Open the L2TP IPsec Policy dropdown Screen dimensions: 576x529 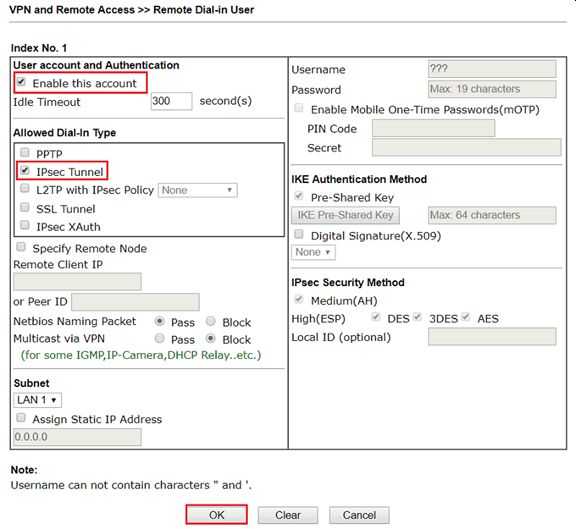(198, 190)
